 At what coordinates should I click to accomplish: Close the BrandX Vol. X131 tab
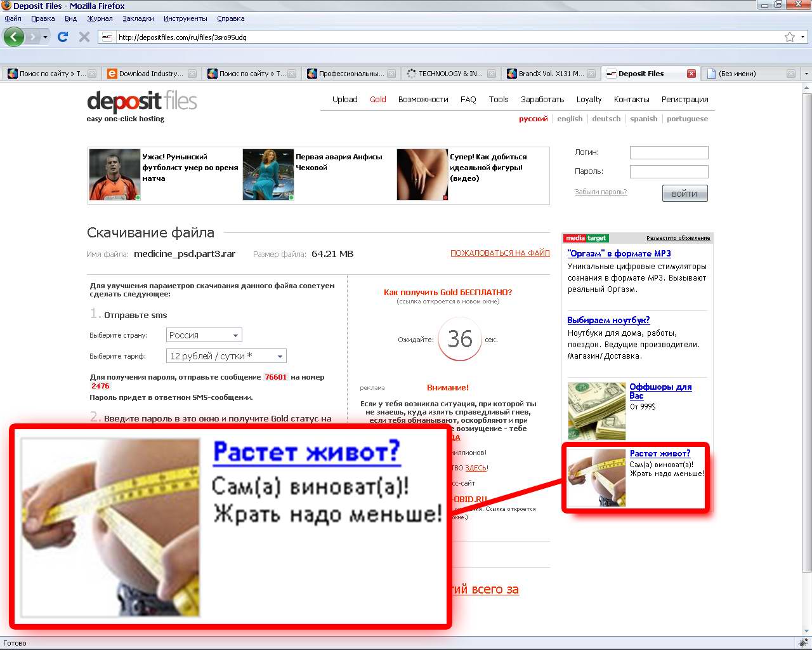coord(592,74)
